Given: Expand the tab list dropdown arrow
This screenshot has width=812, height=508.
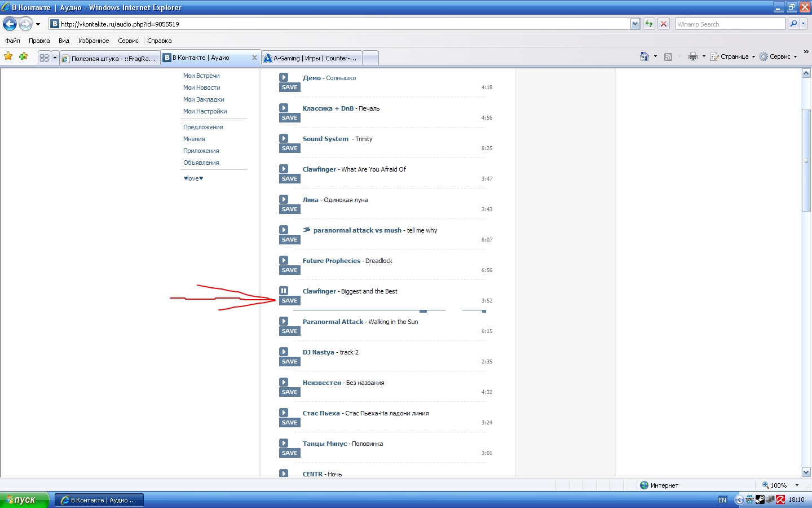Looking at the screenshot, I should tap(55, 58).
